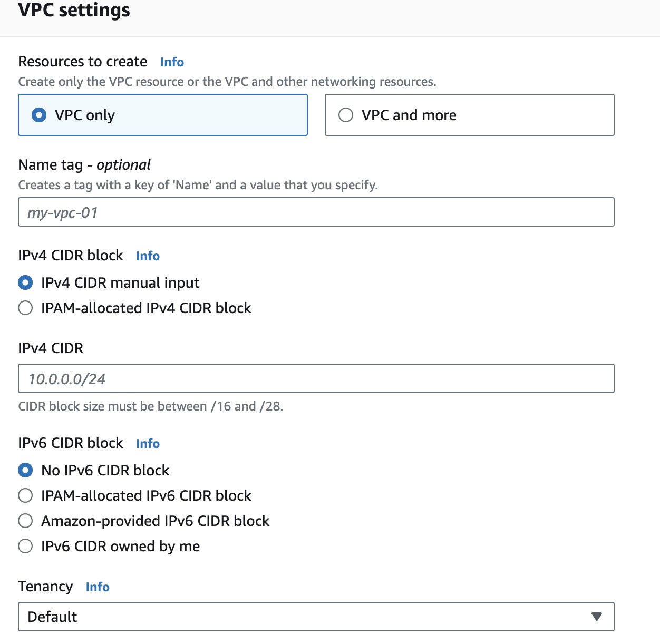
Task: Open Info link next to IPv6 CIDR block
Action: 148,444
